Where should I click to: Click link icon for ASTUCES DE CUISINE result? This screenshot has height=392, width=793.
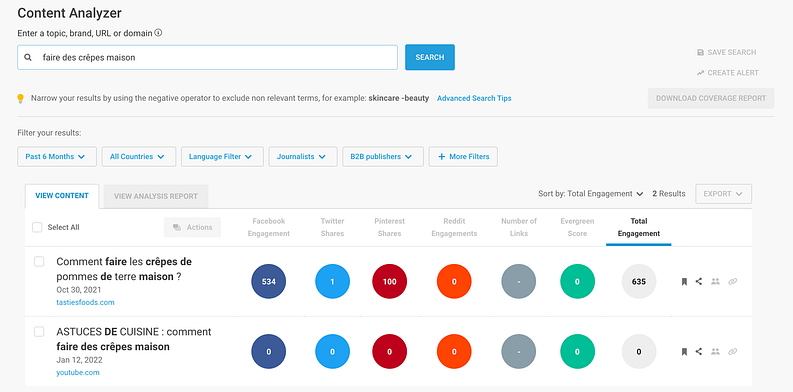pos(732,352)
